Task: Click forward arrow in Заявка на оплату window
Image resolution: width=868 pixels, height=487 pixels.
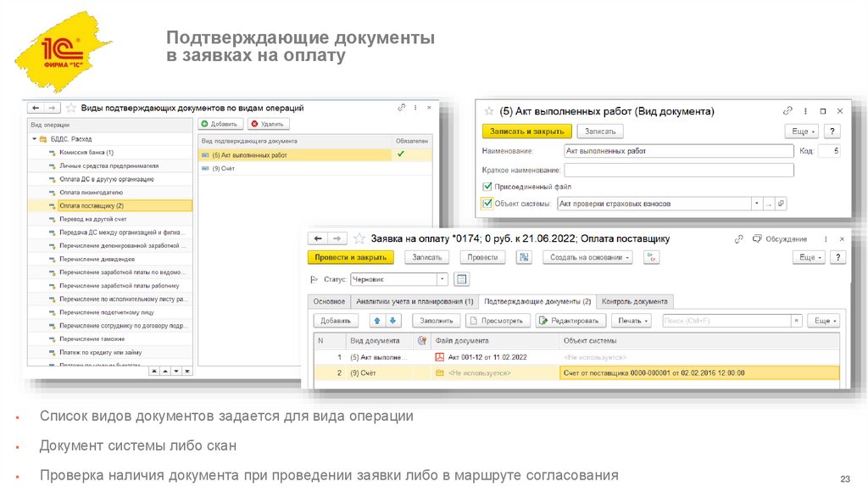Action: pyautogui.click(x=337, y=238)
